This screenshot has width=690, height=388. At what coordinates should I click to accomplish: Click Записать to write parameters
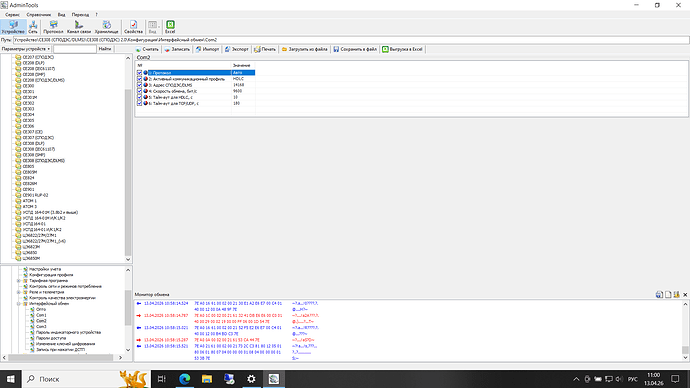tap(177, 49)
